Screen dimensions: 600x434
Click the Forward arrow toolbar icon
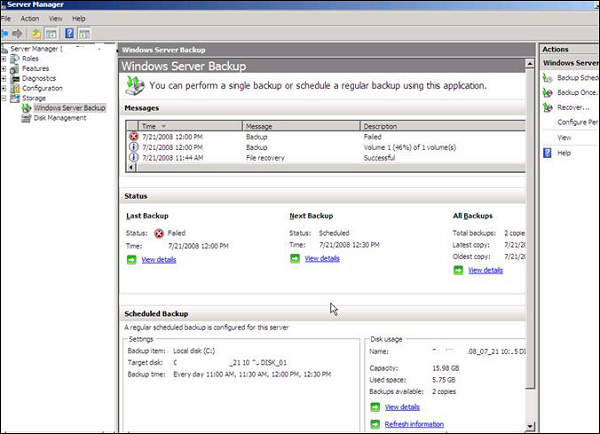click(19, 33)
